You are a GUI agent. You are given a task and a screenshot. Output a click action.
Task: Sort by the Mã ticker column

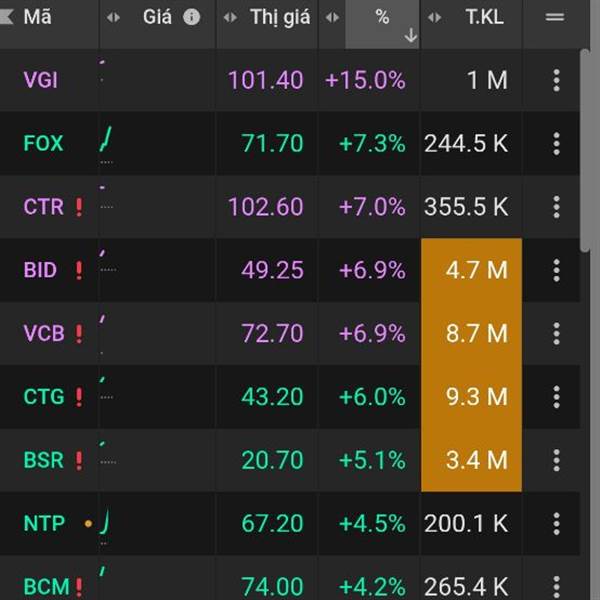tap(38, 17)
